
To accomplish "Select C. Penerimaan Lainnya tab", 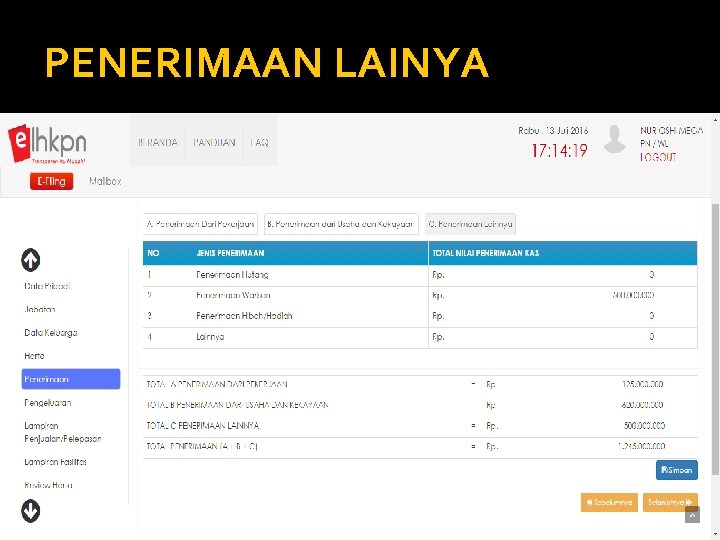I will [x=470, y=224].
